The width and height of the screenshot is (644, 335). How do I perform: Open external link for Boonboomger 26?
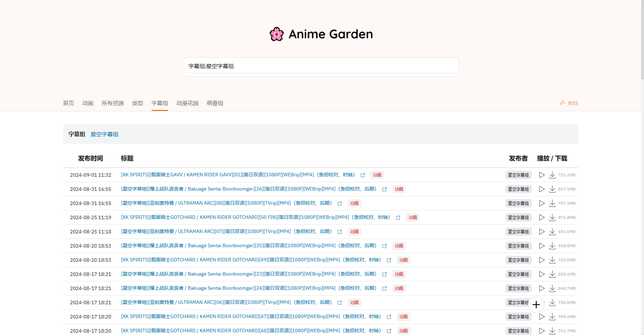point(384,189)
